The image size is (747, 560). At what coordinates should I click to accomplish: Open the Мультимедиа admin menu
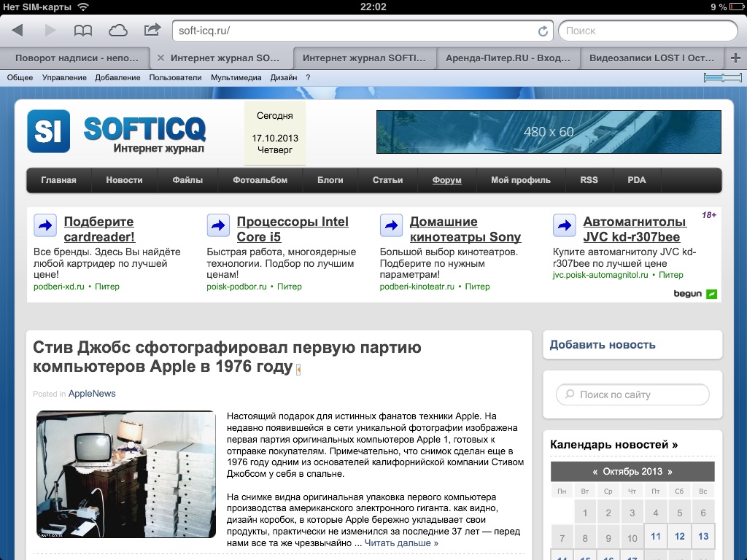[236, 77]
